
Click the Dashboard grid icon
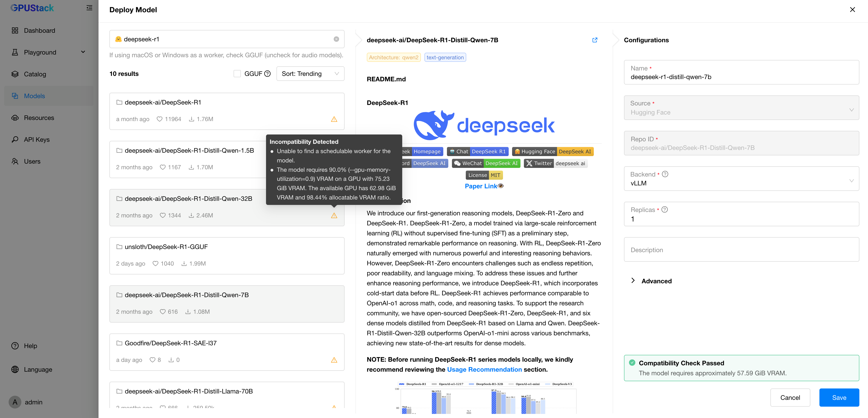(x=15, y=30)
